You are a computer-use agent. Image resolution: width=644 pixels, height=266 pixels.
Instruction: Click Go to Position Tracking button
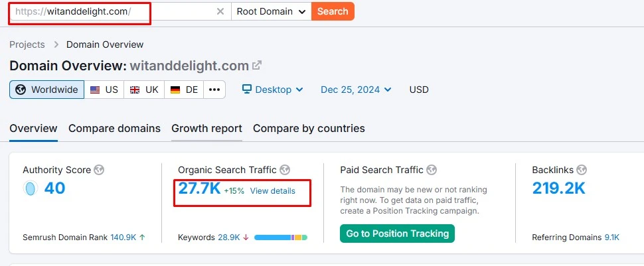point(397,233)
